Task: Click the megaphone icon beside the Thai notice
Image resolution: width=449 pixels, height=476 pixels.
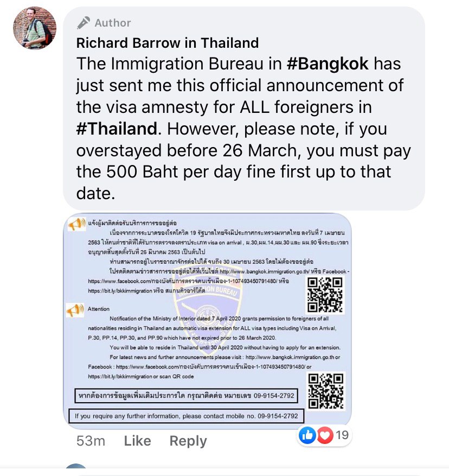Action: click(76, 225)
